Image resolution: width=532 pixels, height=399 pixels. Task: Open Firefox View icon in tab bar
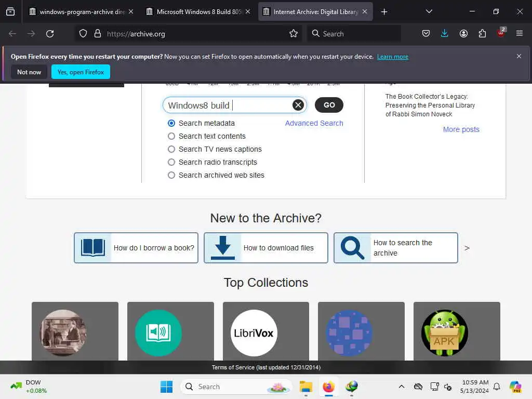pyautogui.click(x=10, y=11)
